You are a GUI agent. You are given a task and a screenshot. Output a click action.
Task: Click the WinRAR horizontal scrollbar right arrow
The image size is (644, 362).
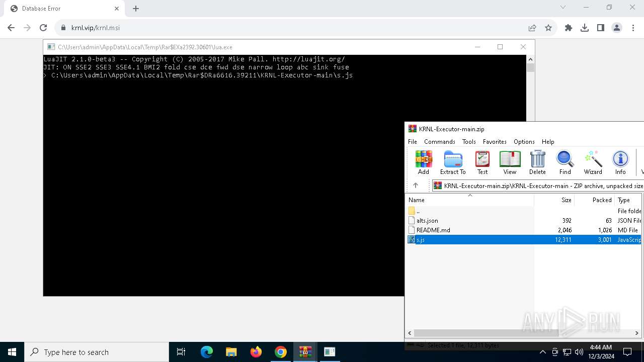coord(636,333)
